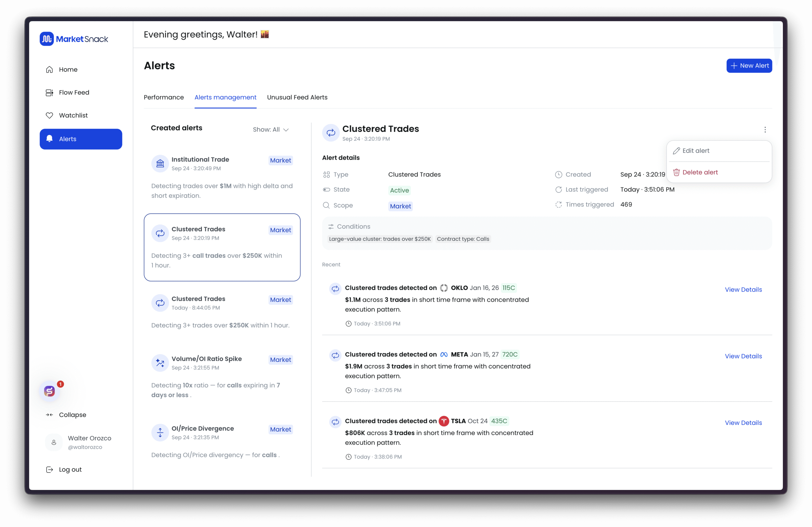Screen dimensions: 812x527
Task: Click the MarketSnack logo icon
Action: 46,39
